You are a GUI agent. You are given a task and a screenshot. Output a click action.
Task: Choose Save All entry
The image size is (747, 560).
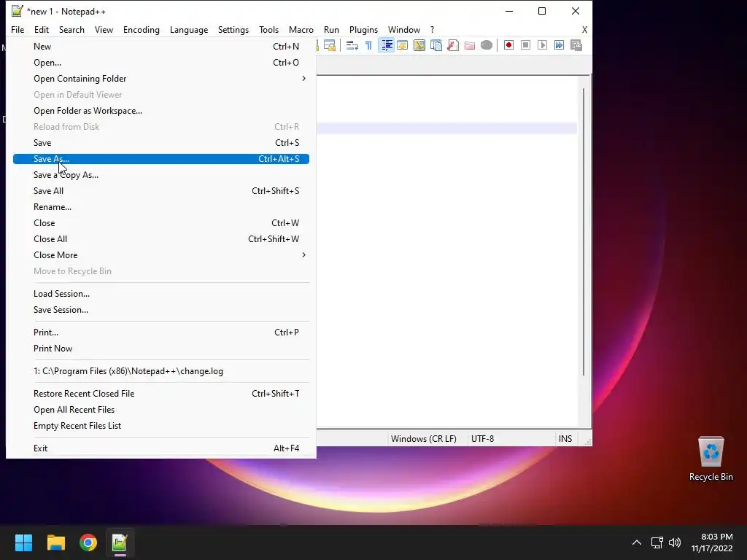pos(161,191)
